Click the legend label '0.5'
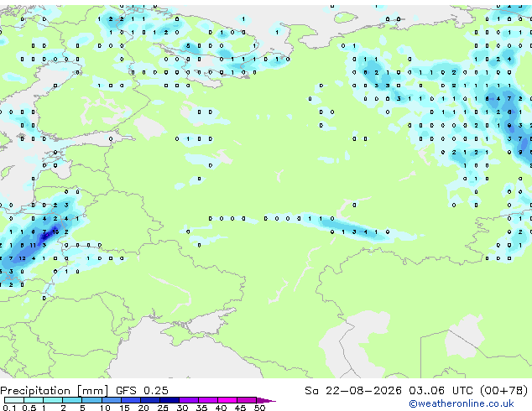 (x=29, y=408)
